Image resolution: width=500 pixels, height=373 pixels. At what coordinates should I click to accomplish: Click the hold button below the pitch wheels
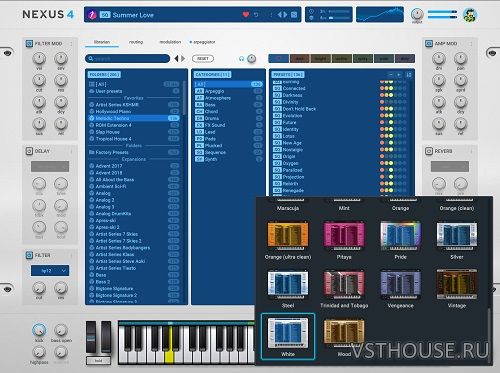[98, 360]
